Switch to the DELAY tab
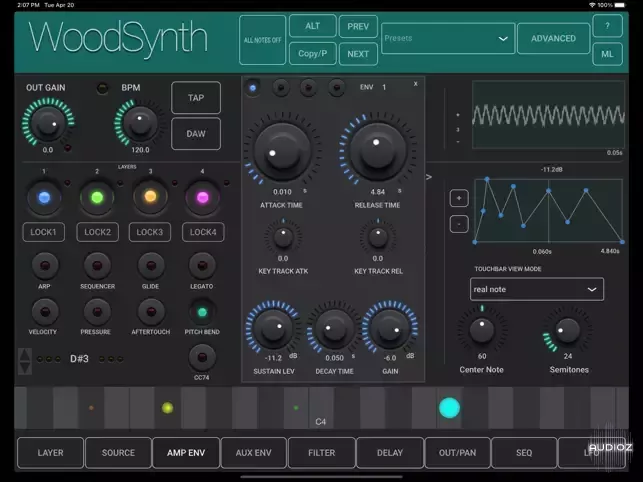 tap(390, 452)
